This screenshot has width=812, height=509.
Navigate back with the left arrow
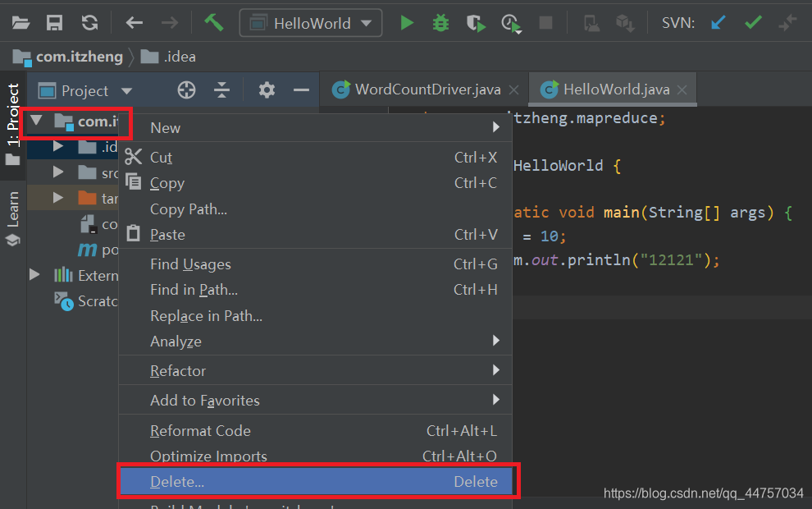[x=135, y=23]
